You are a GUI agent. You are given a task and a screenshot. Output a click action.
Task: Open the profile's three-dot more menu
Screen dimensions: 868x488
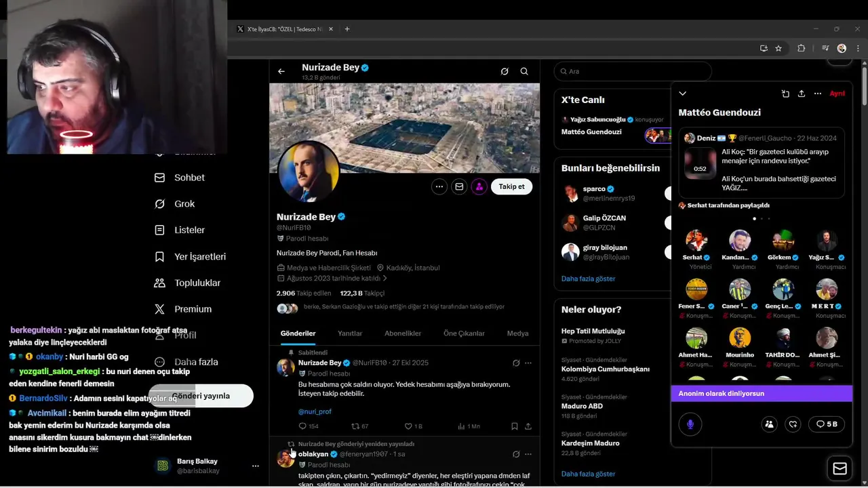439,186
